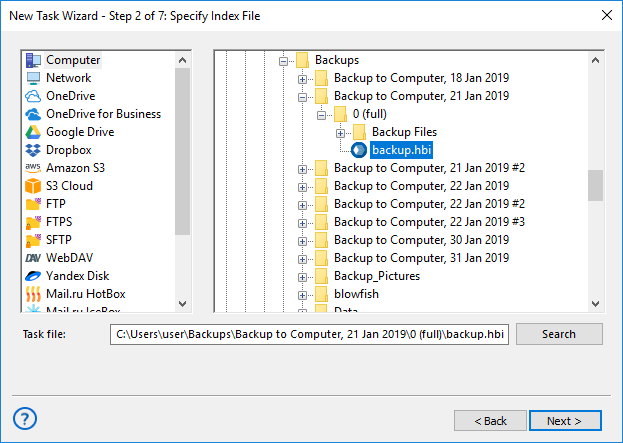Select the Backup to Computer, 30 Jan 2019 label

tap(421, 240)
